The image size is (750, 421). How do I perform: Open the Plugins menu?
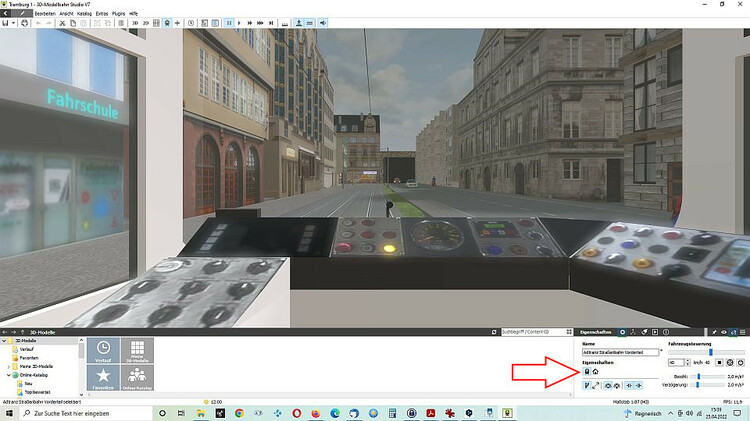118,14
